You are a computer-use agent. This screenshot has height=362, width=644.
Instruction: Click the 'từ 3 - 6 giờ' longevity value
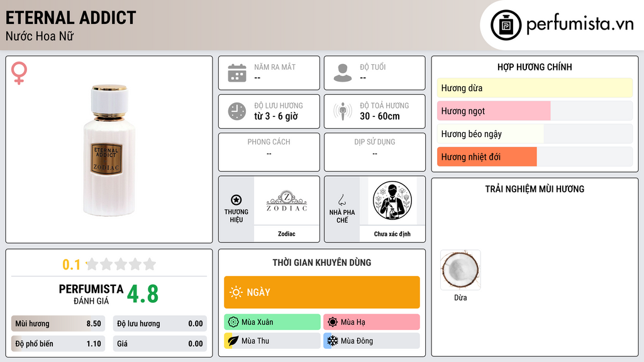pos(276,116)
